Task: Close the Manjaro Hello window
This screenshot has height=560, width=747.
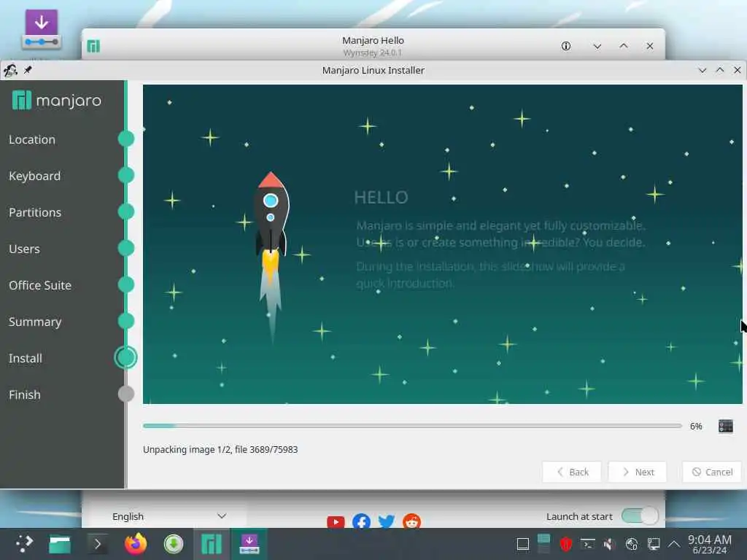Action: click(650, 46)
